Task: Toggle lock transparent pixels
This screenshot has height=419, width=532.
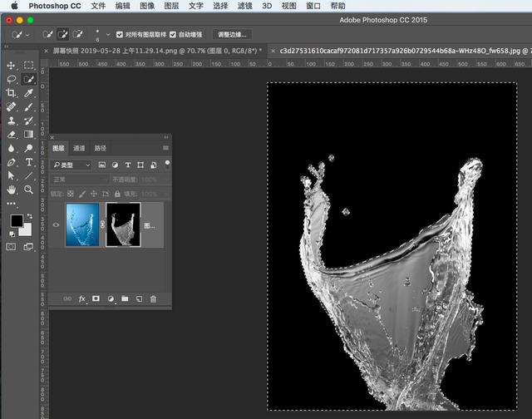Action: click(x=70, y=194)
